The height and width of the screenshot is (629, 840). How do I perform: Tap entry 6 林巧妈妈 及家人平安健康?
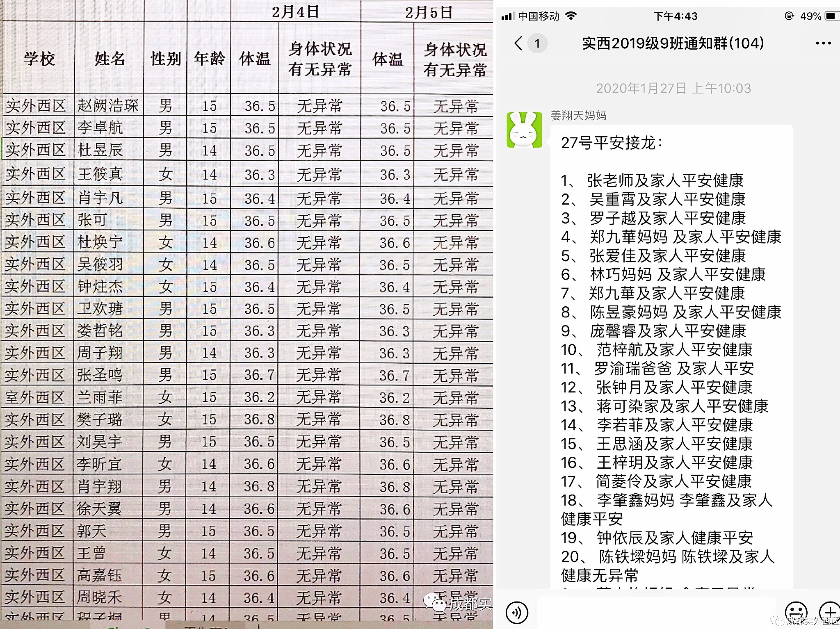point(663,274)
